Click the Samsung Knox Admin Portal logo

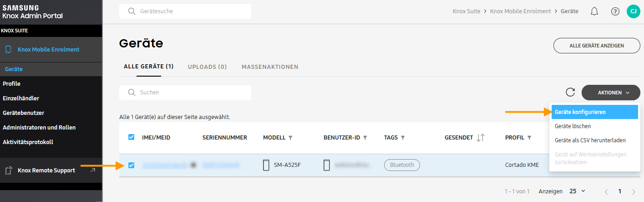click(32, 12)
